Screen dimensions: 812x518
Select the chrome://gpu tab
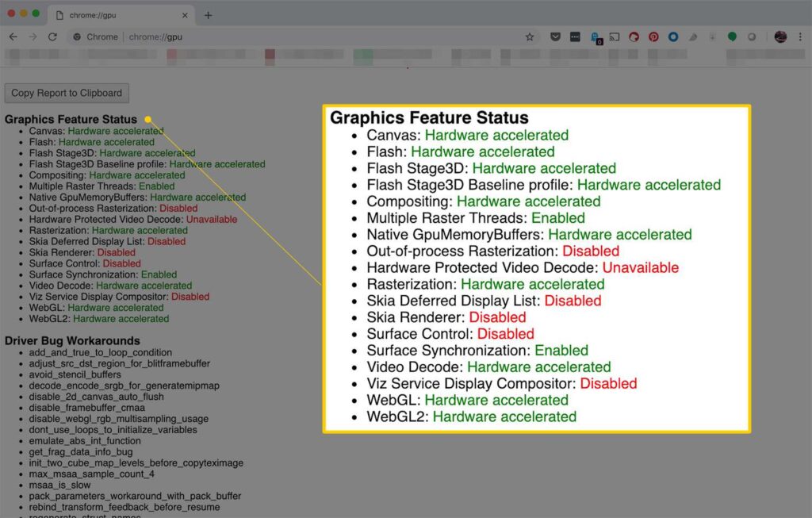pyautogui.click(x=121, y=15)
